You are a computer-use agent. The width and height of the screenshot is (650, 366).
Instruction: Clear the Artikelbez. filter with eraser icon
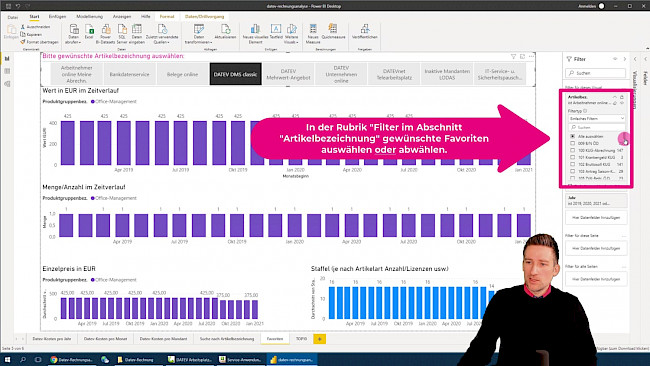pos(615,103)
